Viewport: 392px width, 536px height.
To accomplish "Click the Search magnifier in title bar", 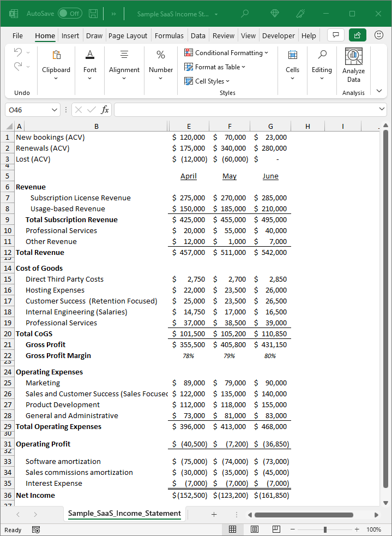I will [245, 14].
